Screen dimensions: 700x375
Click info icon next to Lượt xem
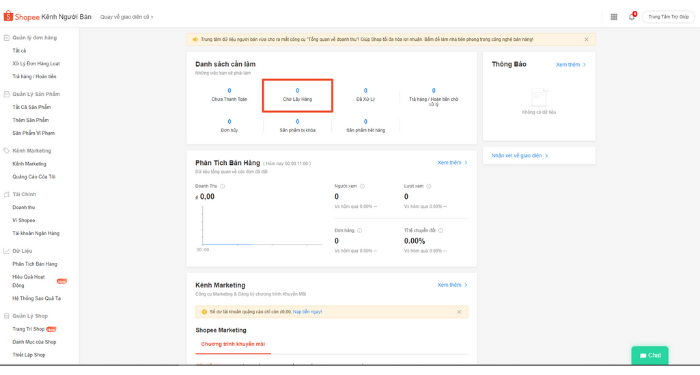click(x=429, y=186)
